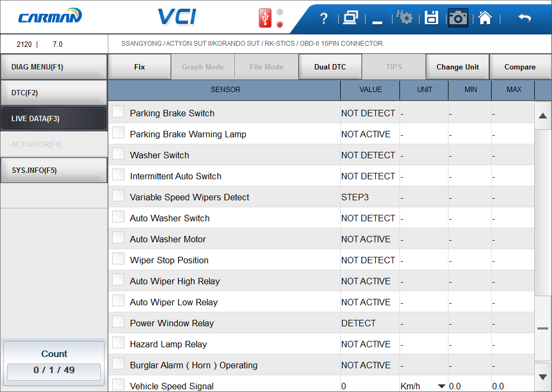552x392 pixels.
Task: Go to home via house icon
Action: click(x=485, y=18)
